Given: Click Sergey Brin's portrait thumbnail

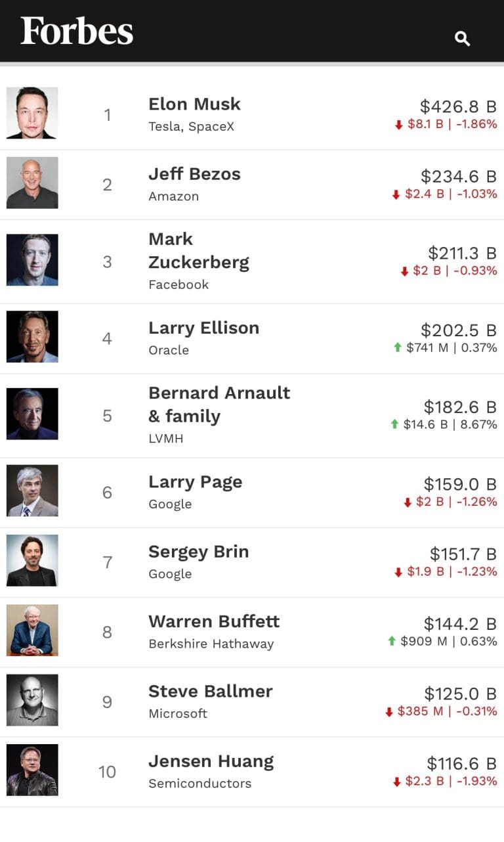Looking at the screenshot, I should (x=32, y=560).
